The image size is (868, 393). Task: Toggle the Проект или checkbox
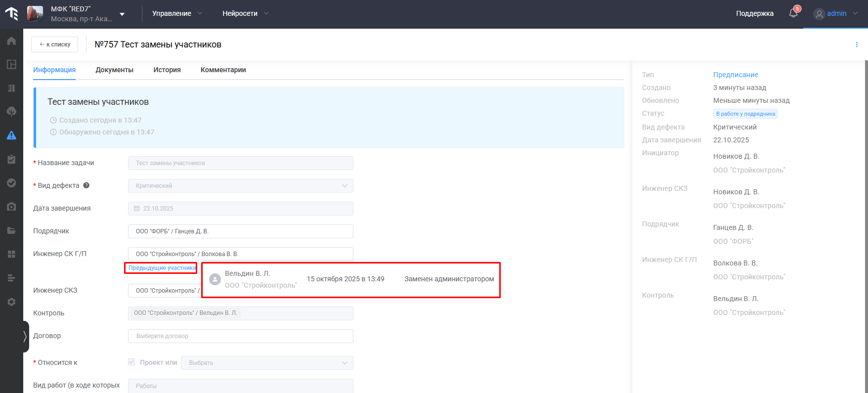pos(131,362)
